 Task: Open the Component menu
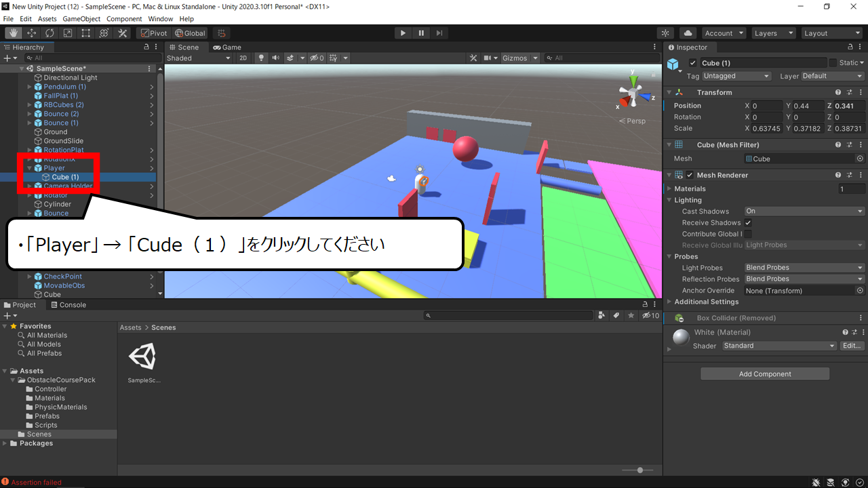coord(124,19)
